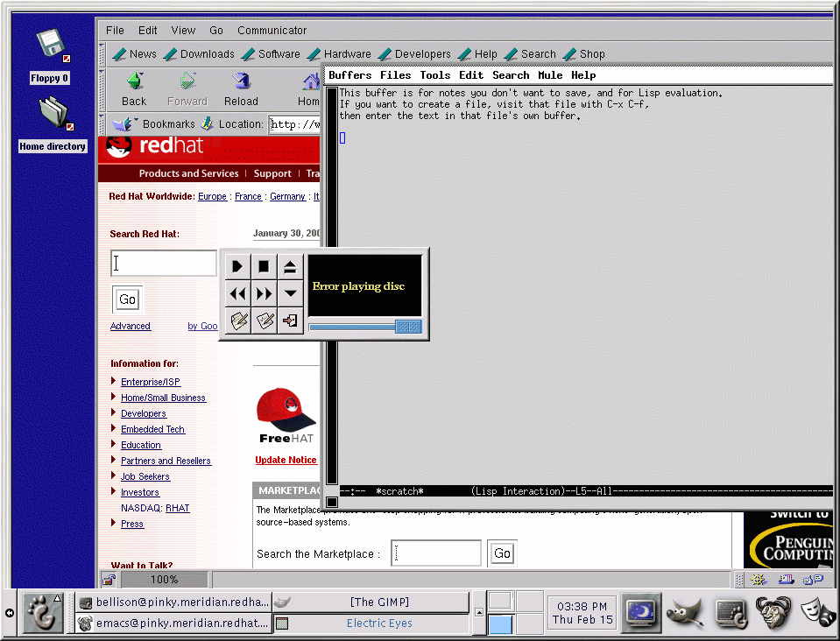
Task: Quit the CD player with exit icon
Action: coord(290,320)
